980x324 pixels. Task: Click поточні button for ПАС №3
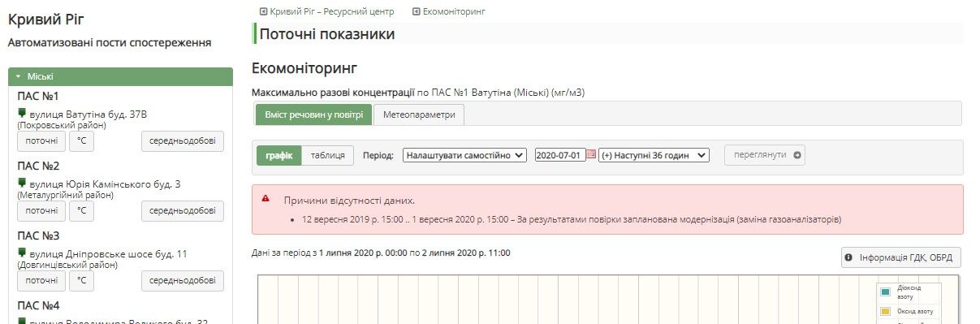[x=41, y=281]
